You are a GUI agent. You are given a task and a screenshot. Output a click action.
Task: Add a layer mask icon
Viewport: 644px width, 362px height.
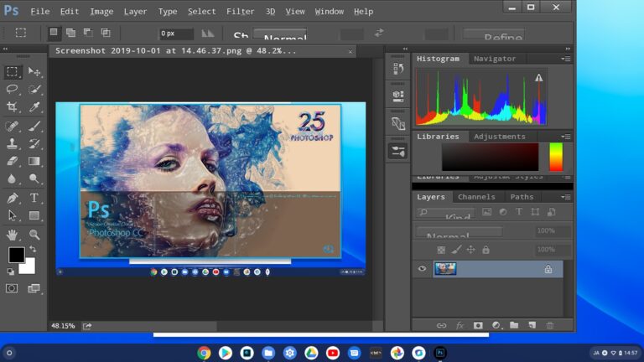pos(478,325)
